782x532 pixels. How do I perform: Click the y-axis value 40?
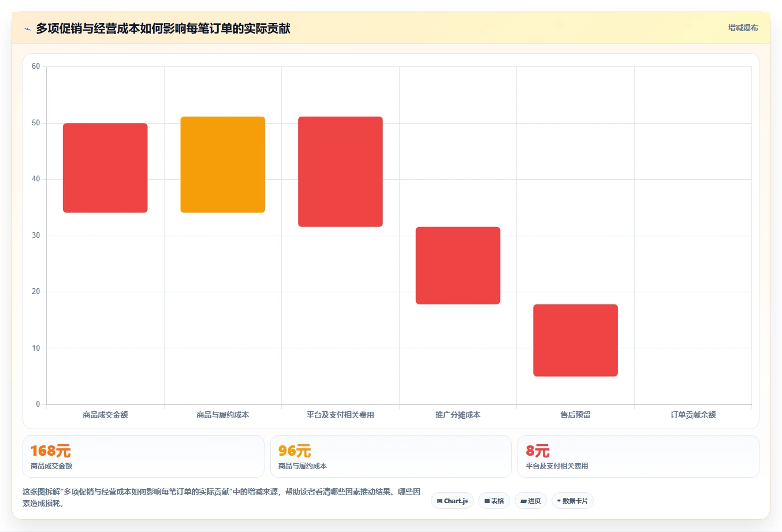[36, 179]
